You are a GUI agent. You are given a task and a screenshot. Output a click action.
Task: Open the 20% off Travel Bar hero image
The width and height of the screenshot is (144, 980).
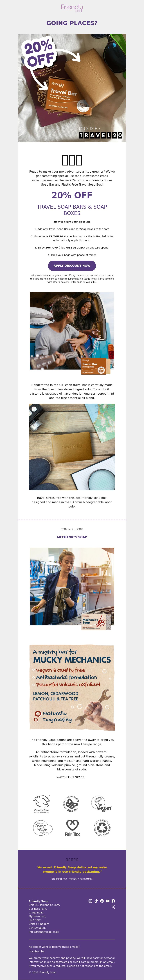[72, 88]
